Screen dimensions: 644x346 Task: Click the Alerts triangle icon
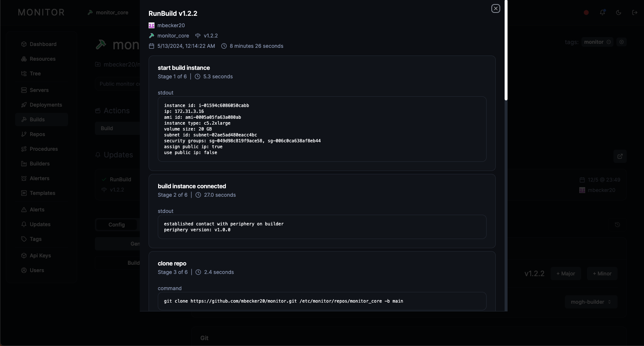(24, 210)
